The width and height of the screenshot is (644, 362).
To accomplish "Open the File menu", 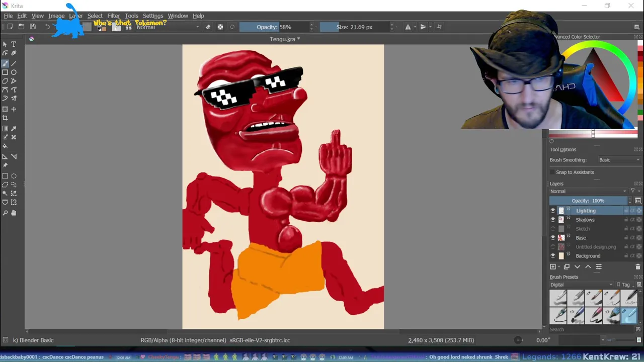I will pyautogui.click(x=8, y=16).
